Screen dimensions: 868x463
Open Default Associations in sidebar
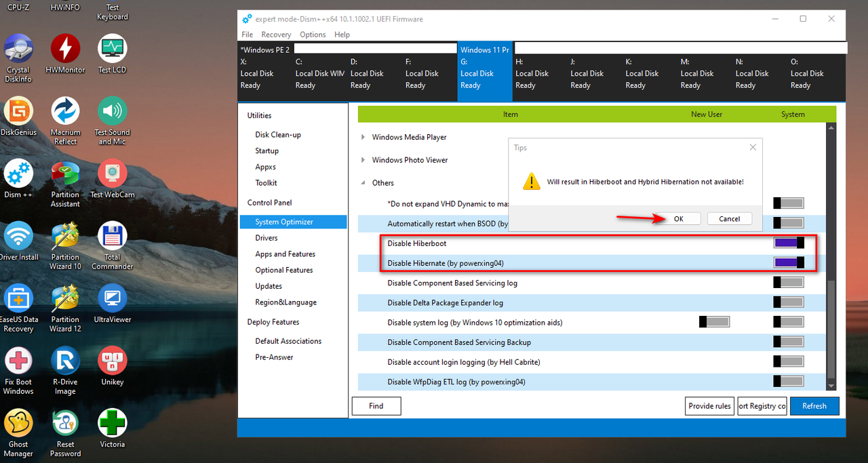pos(288,341)
